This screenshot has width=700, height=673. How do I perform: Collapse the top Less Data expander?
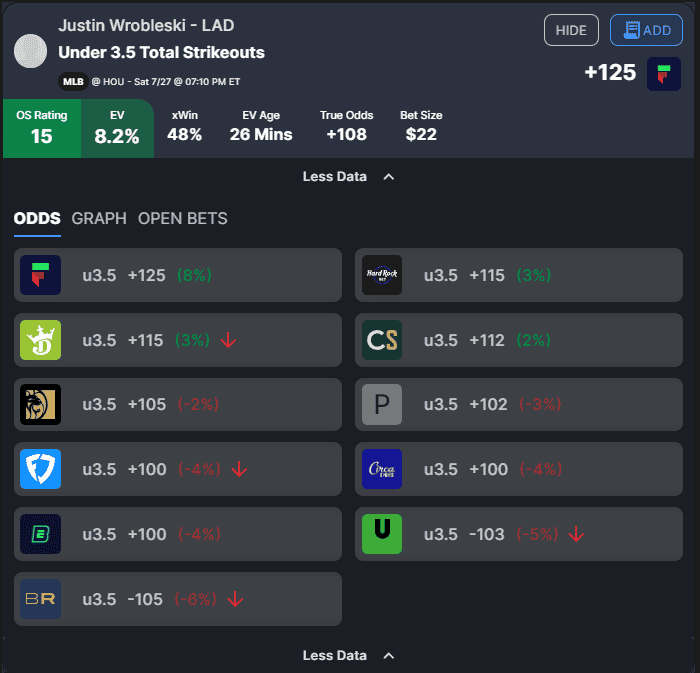click(348, 177)
